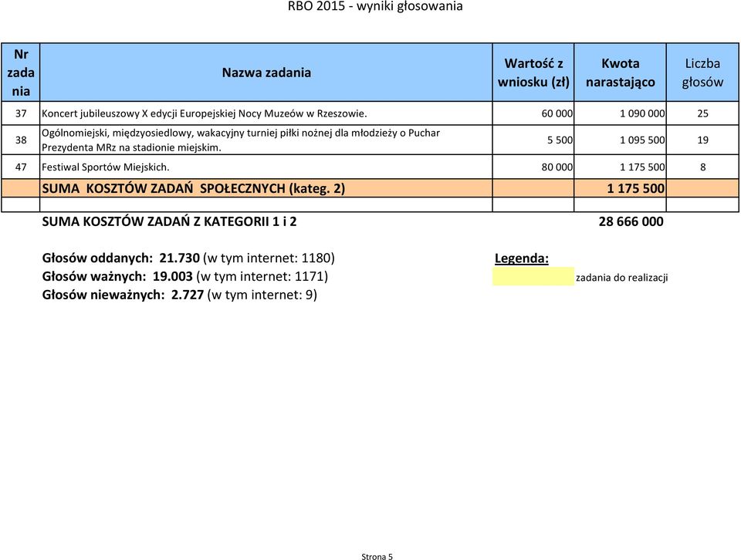Click the yellow legend color swatch
This screenshot has width=741, height=560.
pos(533,276)
